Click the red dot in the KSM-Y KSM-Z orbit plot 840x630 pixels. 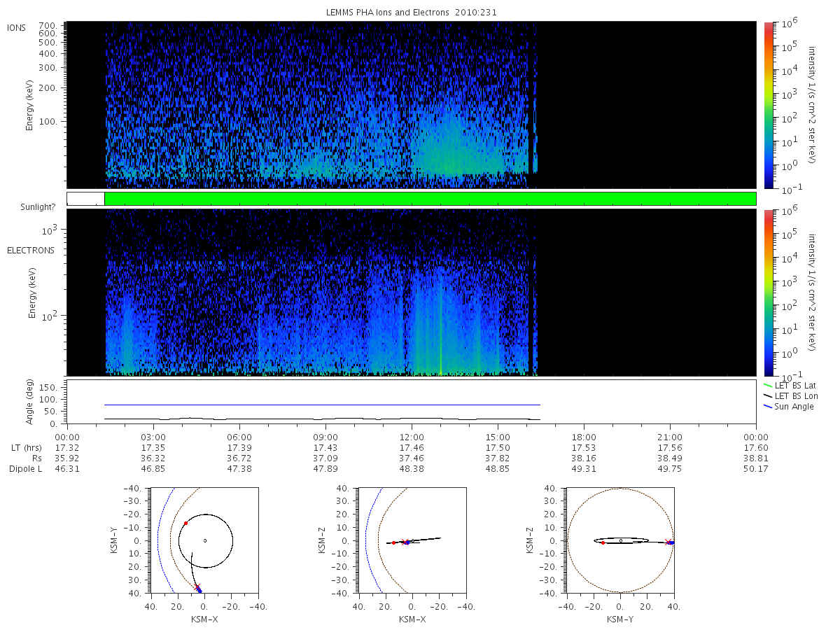603,542
